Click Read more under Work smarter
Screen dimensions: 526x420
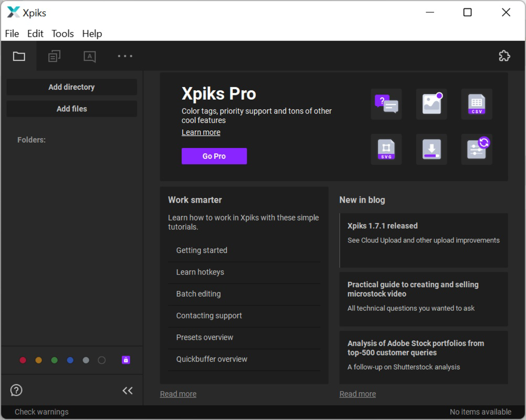pyautogui.click(x=178, y=394)
